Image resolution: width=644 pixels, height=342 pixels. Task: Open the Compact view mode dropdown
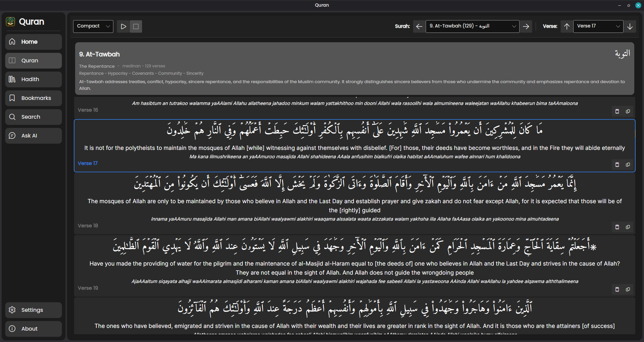pos(93,26)
